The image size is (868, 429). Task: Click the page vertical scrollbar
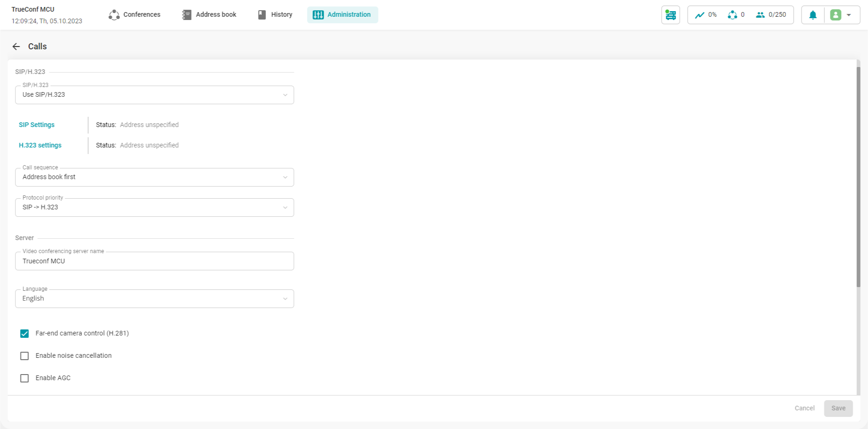point(858,177)
